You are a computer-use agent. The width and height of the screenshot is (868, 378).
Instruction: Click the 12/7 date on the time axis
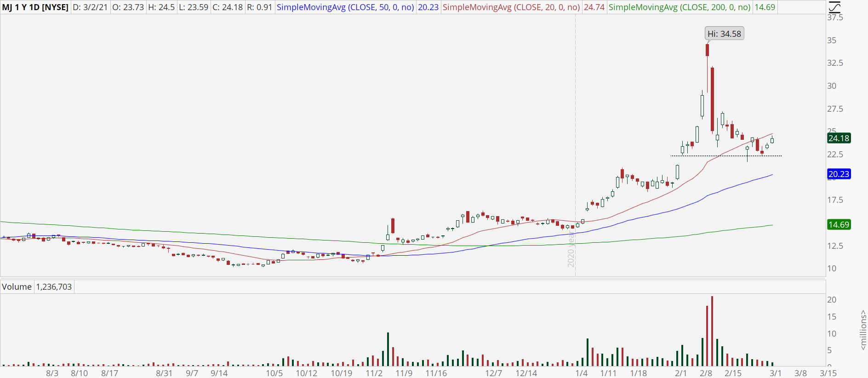pyautogui.click(x=493, y=373)
